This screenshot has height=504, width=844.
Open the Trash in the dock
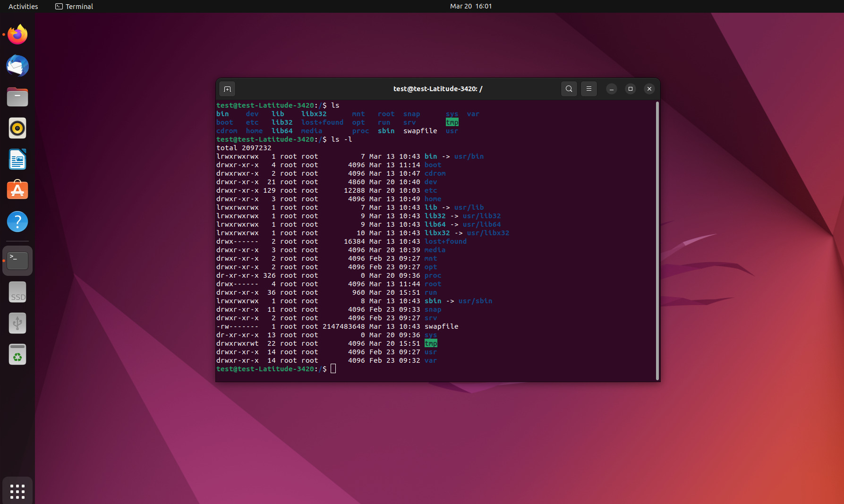tap(17, 354)
